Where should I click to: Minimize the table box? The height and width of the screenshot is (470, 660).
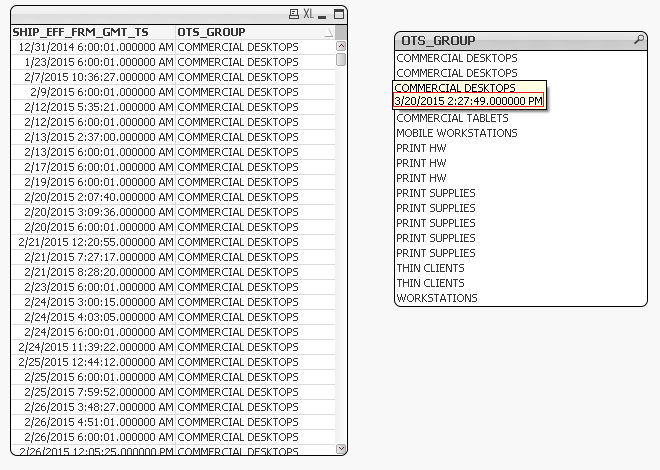[x=322, y=16]
